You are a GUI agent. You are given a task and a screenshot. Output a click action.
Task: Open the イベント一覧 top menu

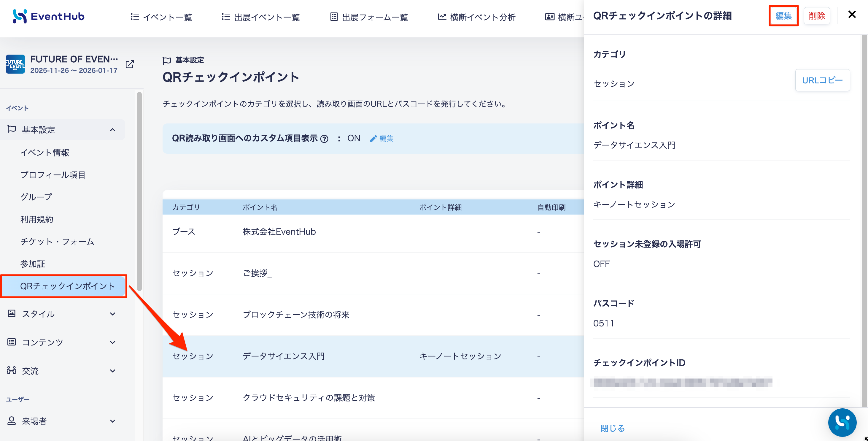point(161,17)
